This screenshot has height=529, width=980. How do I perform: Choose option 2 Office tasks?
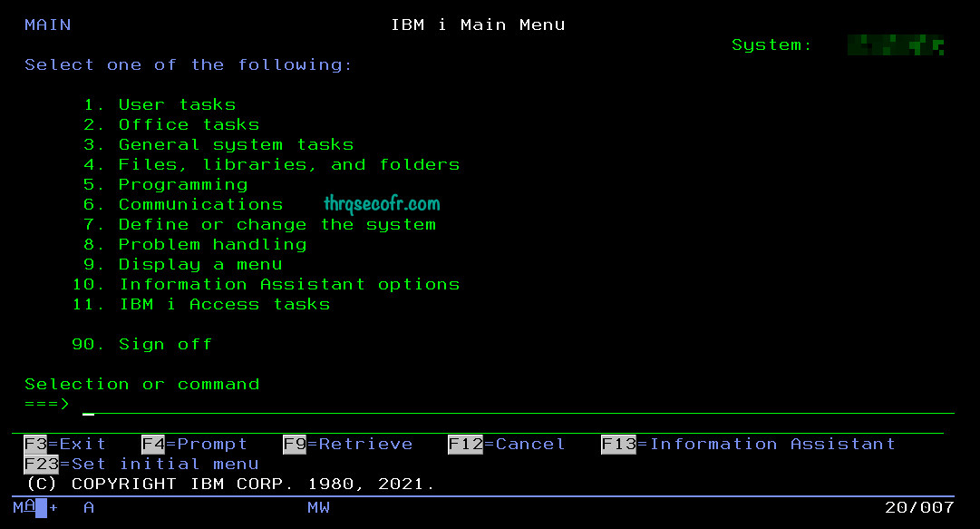pyautogui.click(x=172, y=124)
